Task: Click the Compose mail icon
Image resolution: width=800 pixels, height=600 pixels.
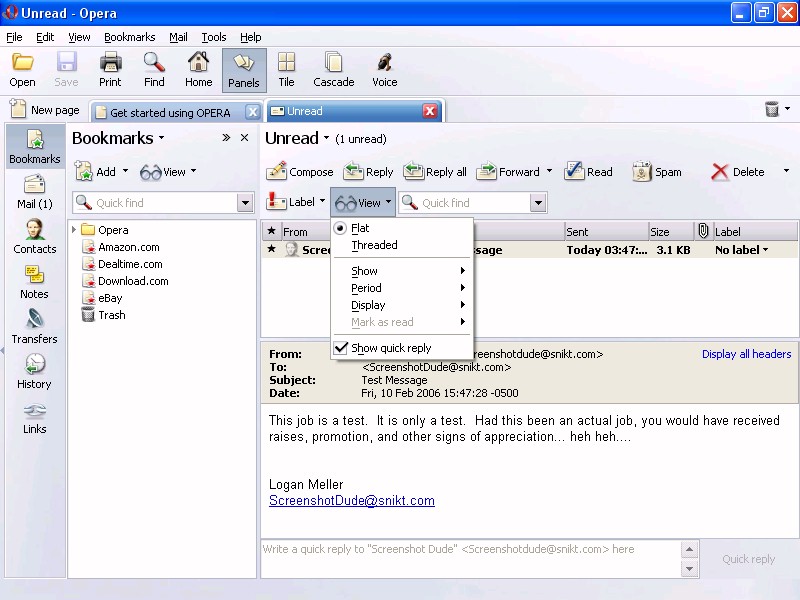Action: pos(277,172)
